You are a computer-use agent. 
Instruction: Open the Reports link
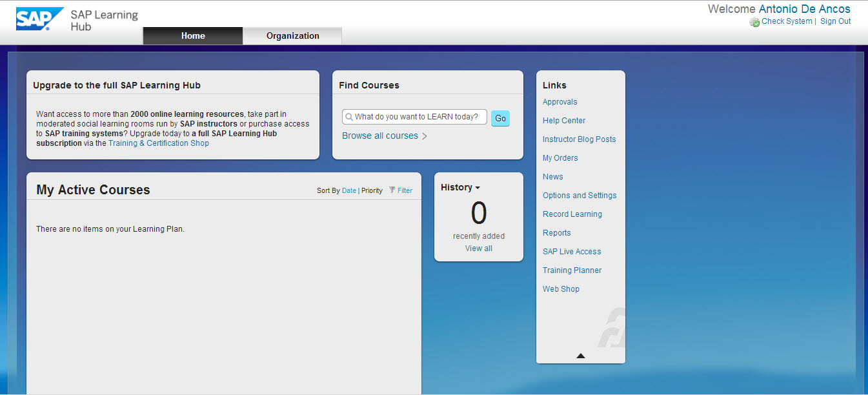tap(557, 233)
